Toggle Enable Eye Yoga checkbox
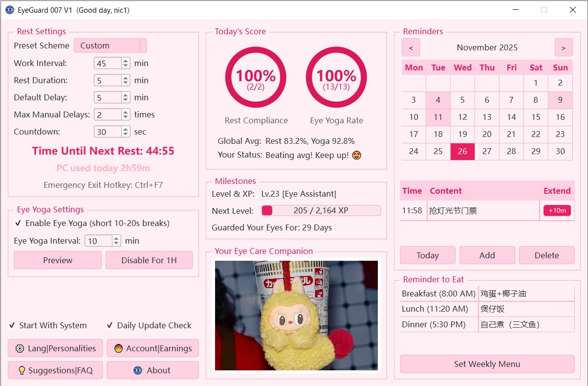 (x=18, y=223)
